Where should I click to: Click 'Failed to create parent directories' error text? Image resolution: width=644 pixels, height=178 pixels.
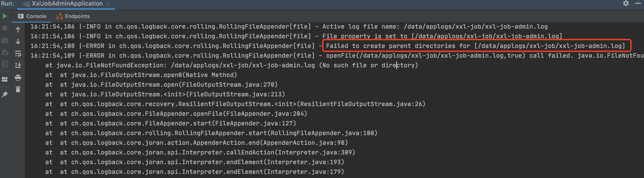click(x=475, y=46)
